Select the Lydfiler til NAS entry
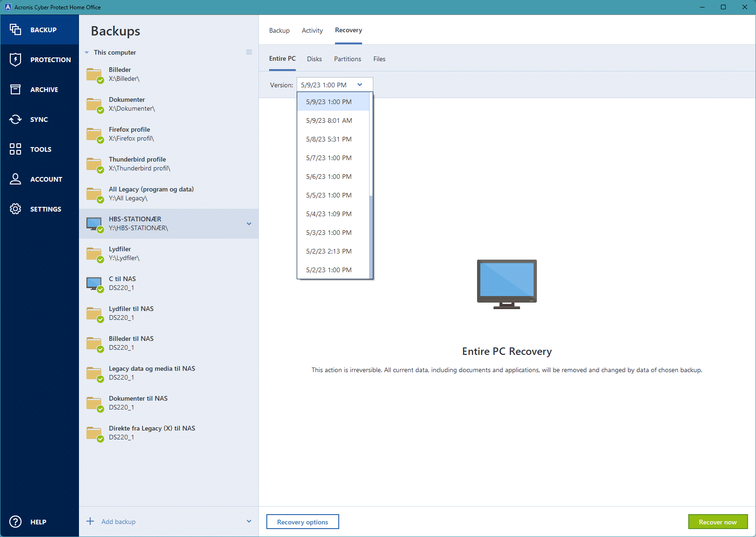This screenshot has width=756, height=537. (x=169, y=313)
